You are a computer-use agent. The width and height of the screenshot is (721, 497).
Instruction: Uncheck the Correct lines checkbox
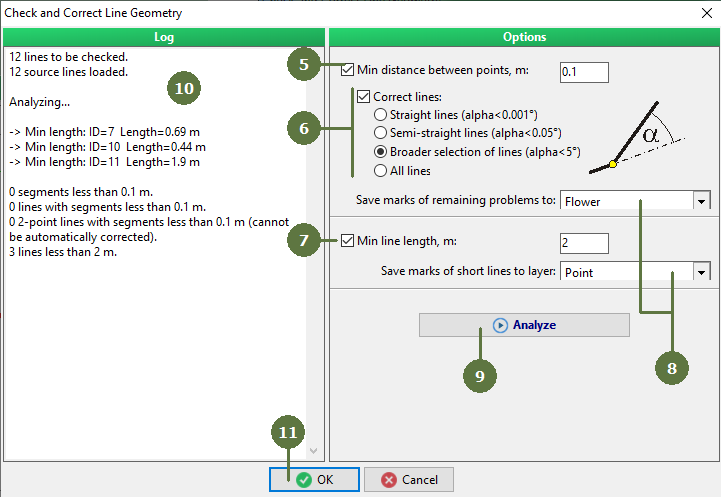pyautogui.click(x=364, y=97)
